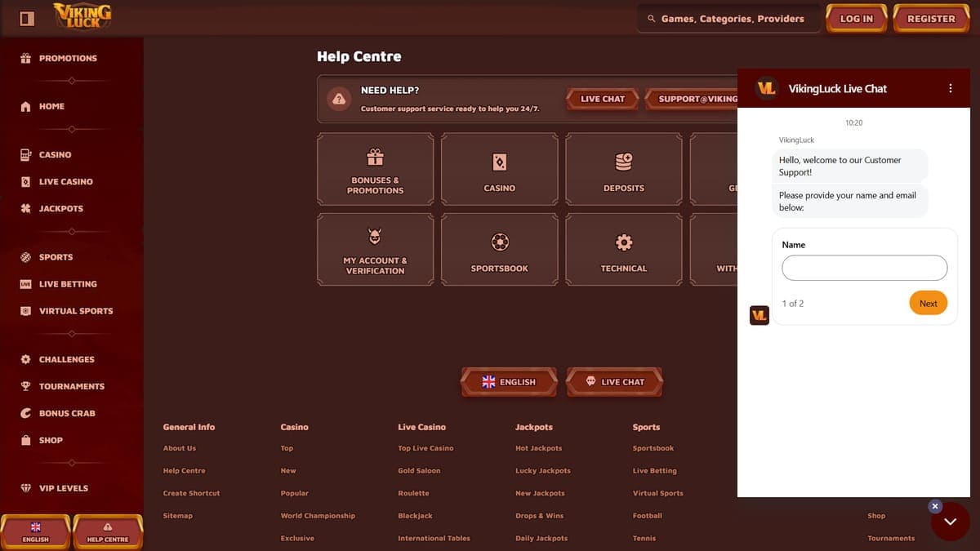
Task: Select Live Betting in sidebar menu
Action: 68,284
